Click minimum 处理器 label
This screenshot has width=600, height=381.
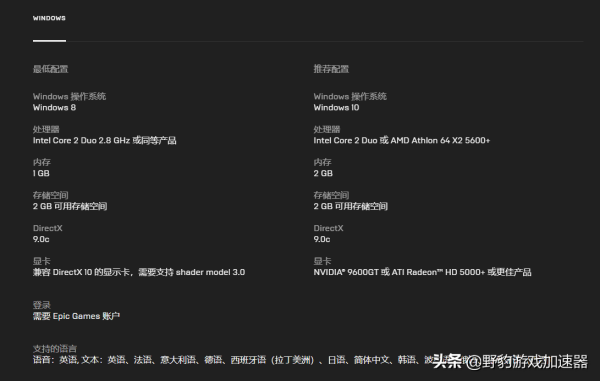pos(46,129)
